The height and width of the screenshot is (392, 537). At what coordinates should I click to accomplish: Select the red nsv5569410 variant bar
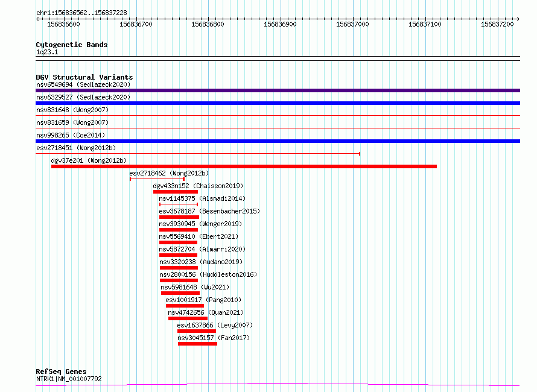tap(178, 242)
